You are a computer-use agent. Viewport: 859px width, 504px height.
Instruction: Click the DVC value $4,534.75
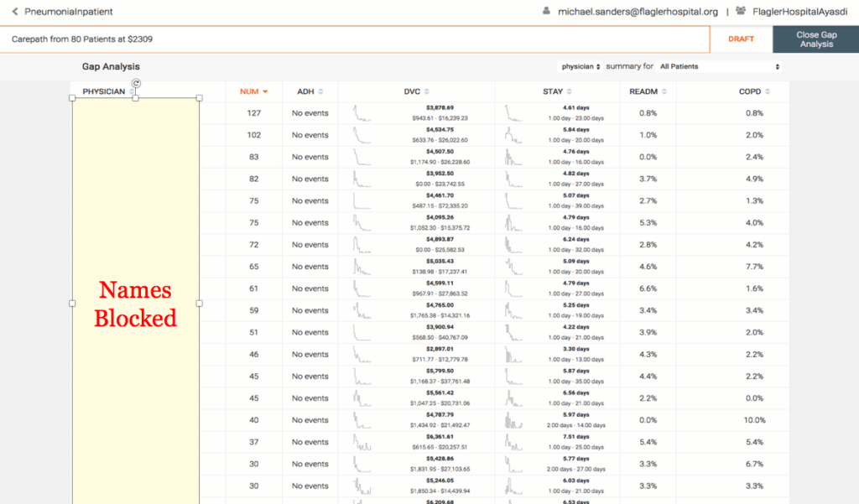pyautogui.click(x=440, y=130)
